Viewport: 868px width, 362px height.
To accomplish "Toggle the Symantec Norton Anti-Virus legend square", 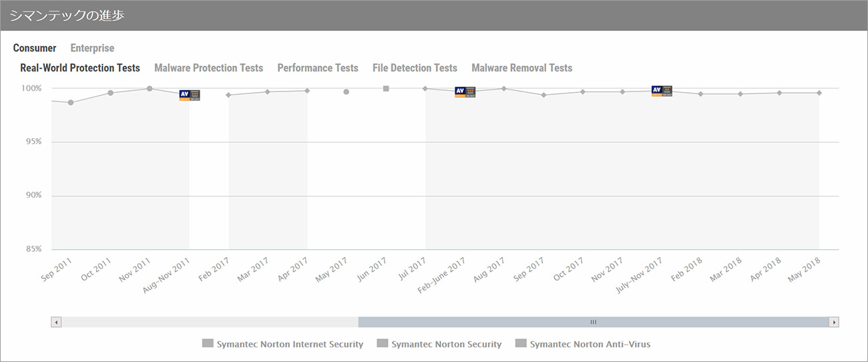I will 521,344.
